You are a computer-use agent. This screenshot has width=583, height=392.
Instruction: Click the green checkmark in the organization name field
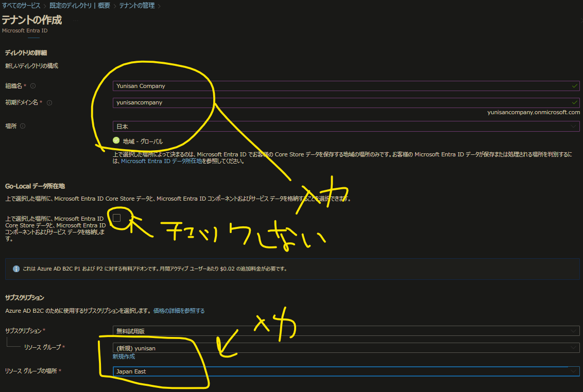pos(575,86)
